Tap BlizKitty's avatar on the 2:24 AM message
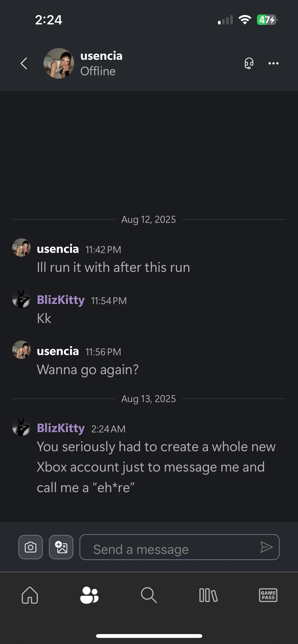Image resolution: width=298 pixels, height=644 pixels. (x=21, y=427)
